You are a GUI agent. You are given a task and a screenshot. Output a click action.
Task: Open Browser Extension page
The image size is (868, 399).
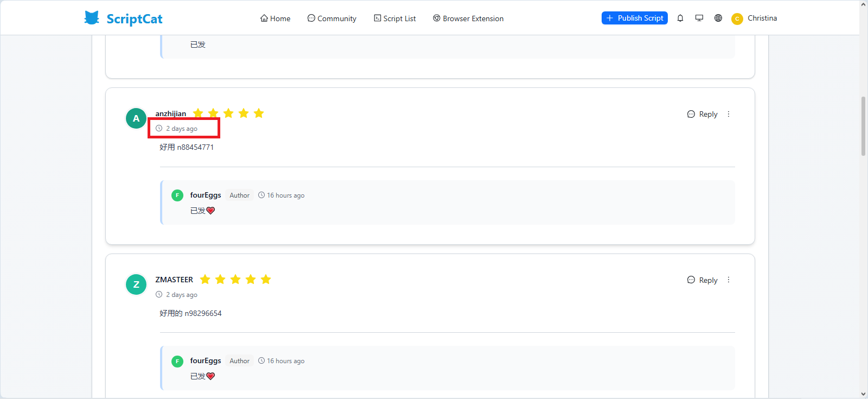[x=468, y=18]
